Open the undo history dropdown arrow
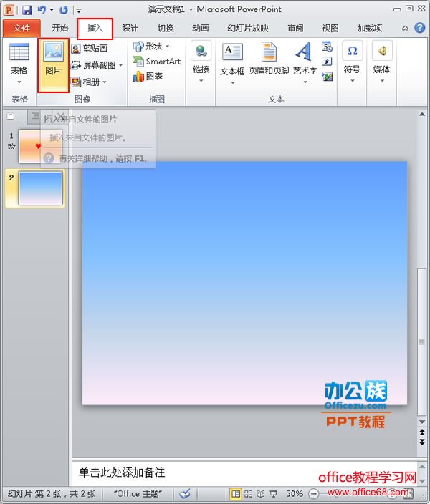 pos(52,10)
